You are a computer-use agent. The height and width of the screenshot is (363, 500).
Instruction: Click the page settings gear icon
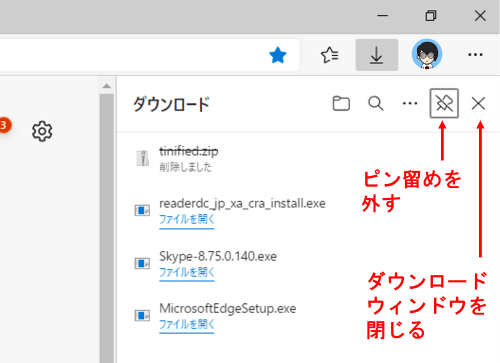click(42, 131)
